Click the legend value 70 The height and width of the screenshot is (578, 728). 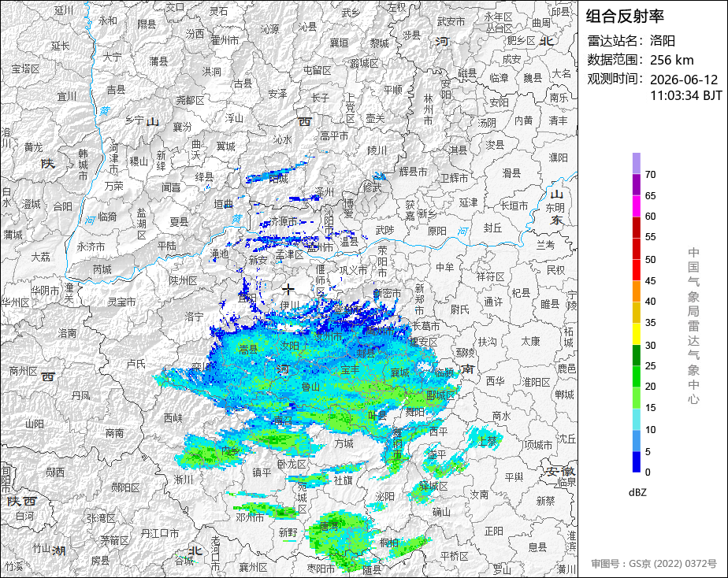[x=651, y=174]
